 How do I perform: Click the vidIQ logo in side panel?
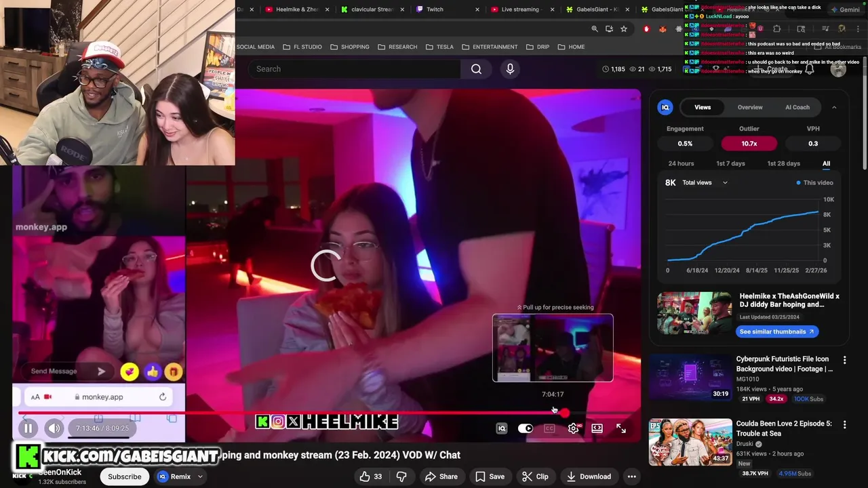[665, 107]
